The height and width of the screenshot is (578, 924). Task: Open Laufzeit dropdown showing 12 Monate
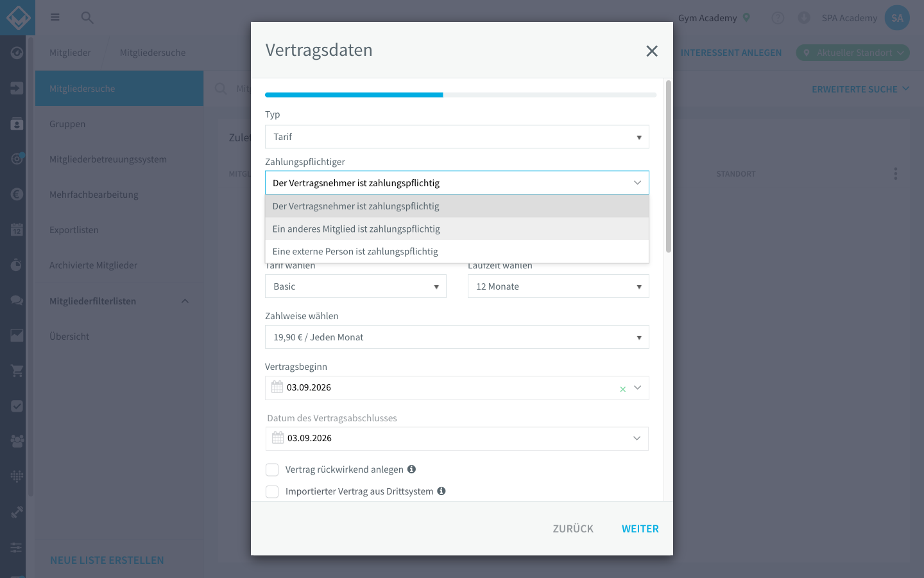558,286
